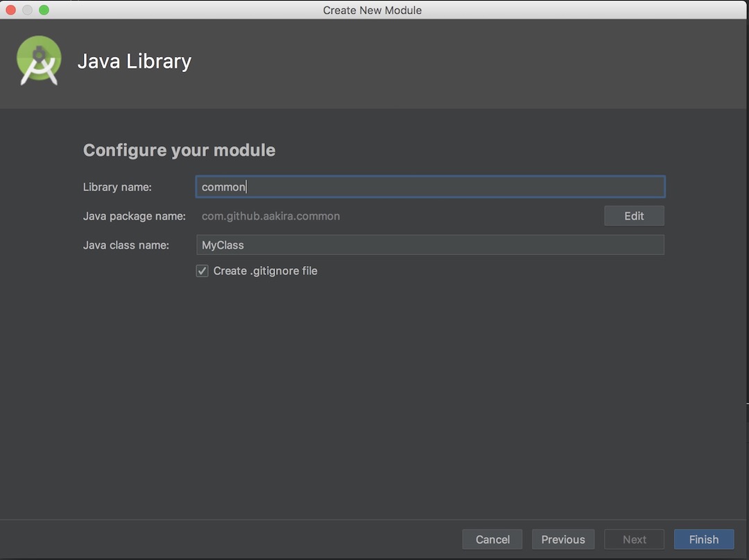Click the "Library name:" label

click(x=117, y=187)
